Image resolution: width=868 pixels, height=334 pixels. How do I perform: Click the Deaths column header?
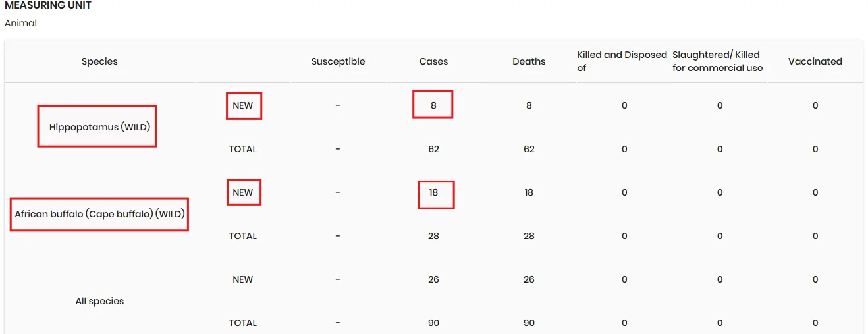pyautogui.click(x=529, y=61)
